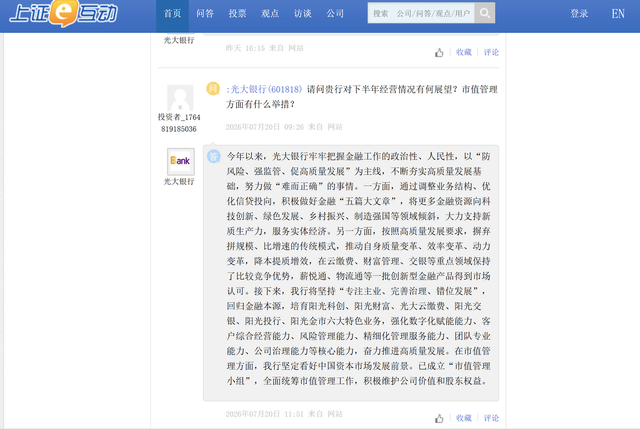Open the 问答 navigation tab
Image resolution: width=640 pixels, height=429 pixels.
click(x=205, y=13)
